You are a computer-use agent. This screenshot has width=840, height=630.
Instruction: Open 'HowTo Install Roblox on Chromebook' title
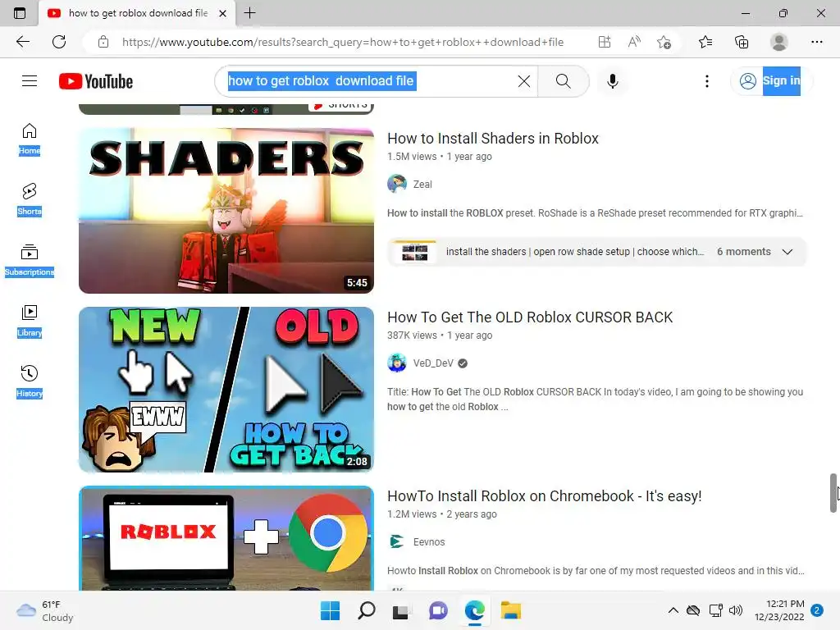(x=545, y=496)
